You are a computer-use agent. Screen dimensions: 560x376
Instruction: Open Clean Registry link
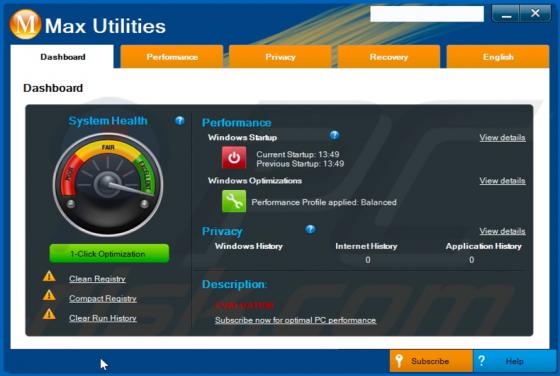tap(97, 279)
